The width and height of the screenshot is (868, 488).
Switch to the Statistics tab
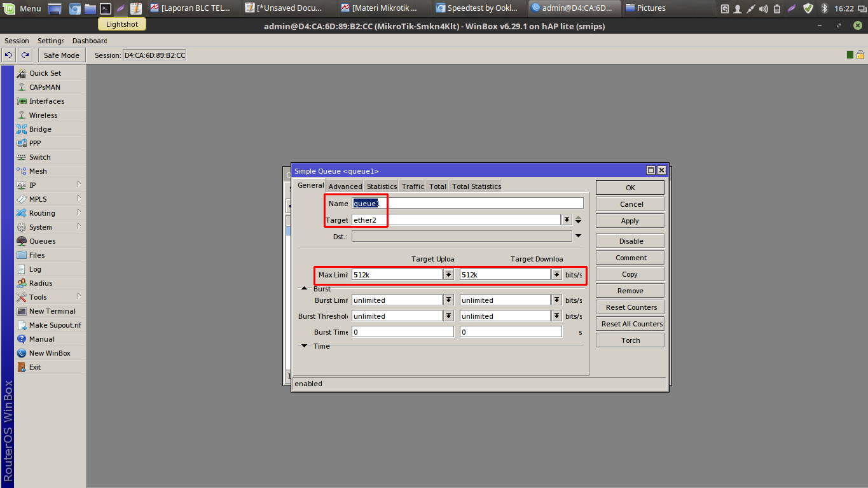[382, 186]
